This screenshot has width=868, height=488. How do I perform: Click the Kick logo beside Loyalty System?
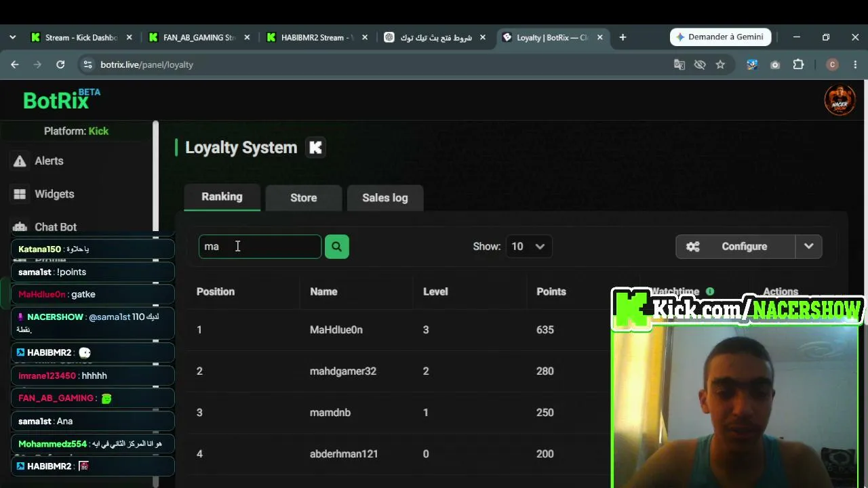(315, 148)
